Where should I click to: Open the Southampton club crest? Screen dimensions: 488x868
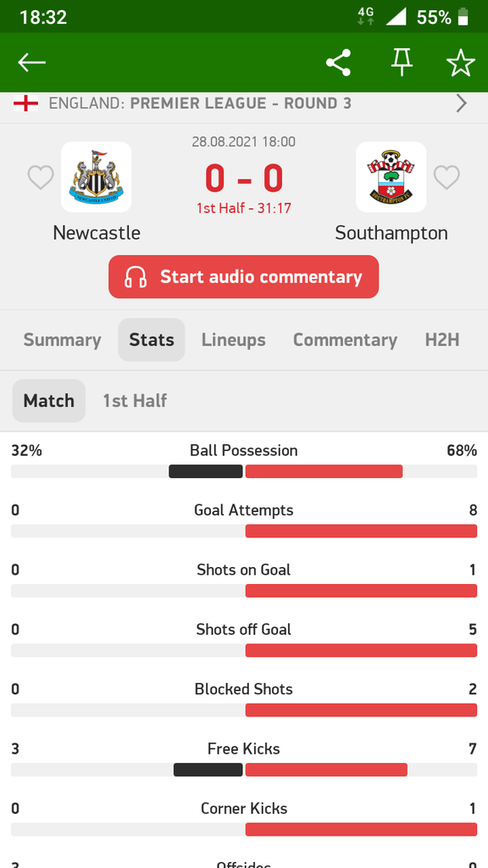[391, 177]
